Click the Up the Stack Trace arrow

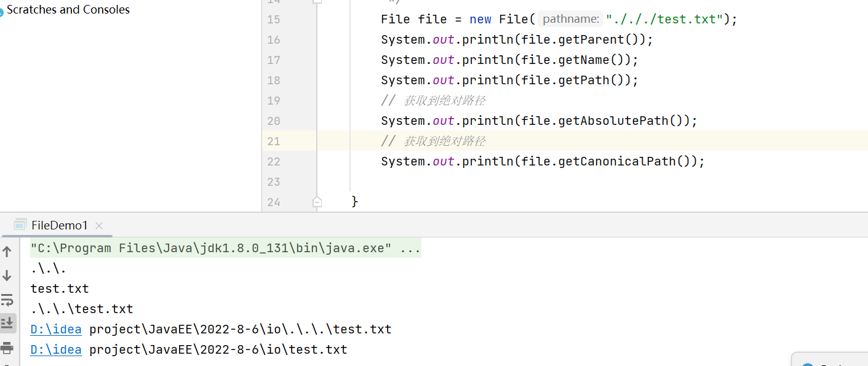tap(7, 251)
